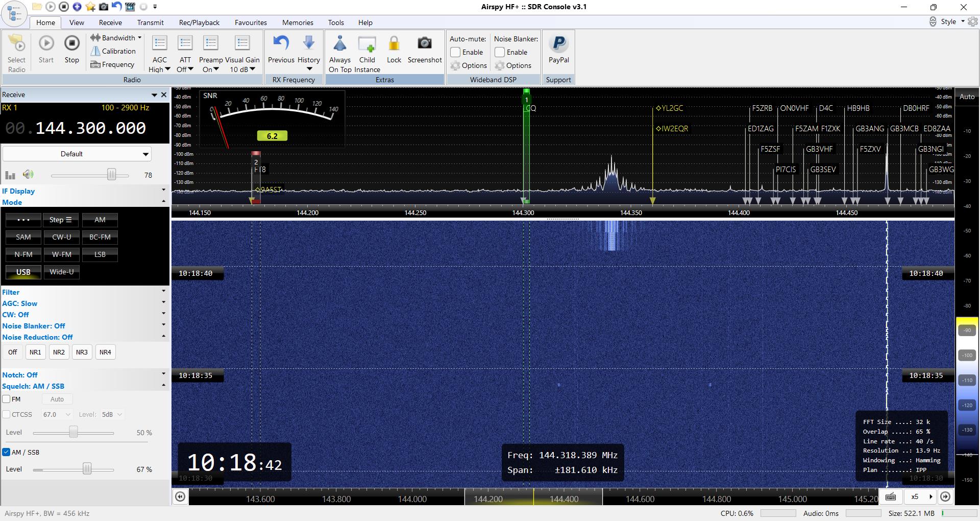
Task: Switch to LSB mode
Action: (x=100, y=254)
